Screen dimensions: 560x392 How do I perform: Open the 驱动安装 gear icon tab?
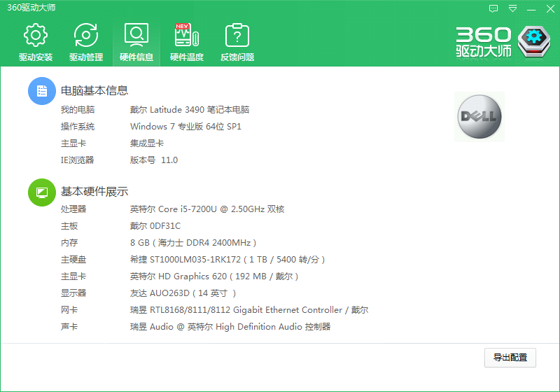point(36,42)
